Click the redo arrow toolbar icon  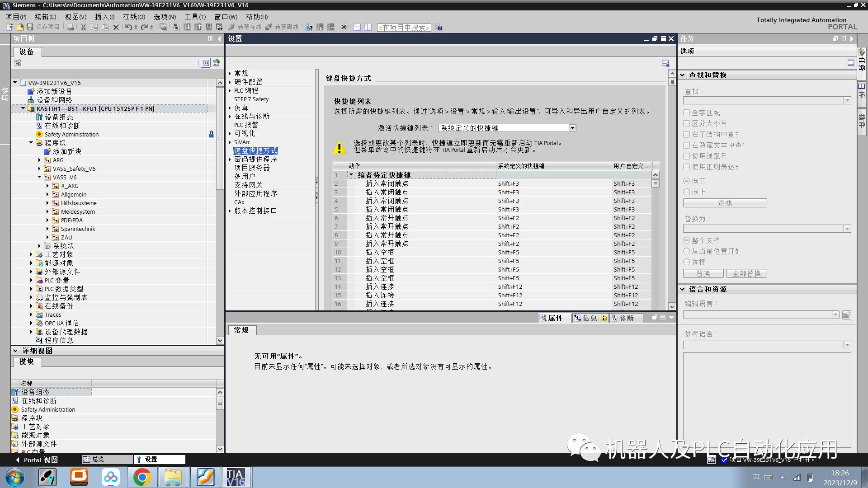tap(144, 27)
